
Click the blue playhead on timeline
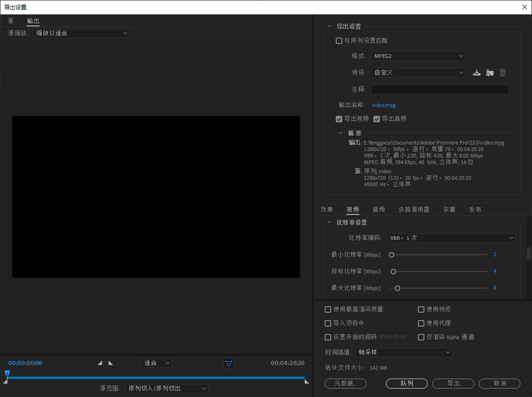7,373
